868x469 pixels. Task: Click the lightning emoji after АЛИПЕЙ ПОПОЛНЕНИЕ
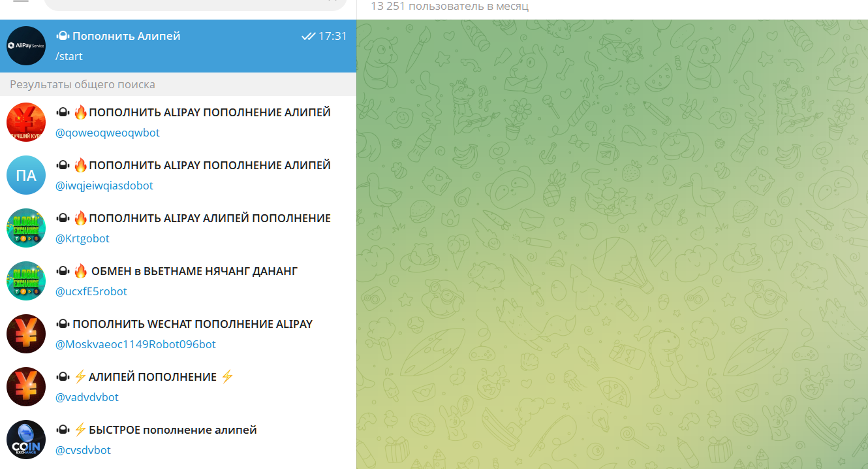point(227,377)
